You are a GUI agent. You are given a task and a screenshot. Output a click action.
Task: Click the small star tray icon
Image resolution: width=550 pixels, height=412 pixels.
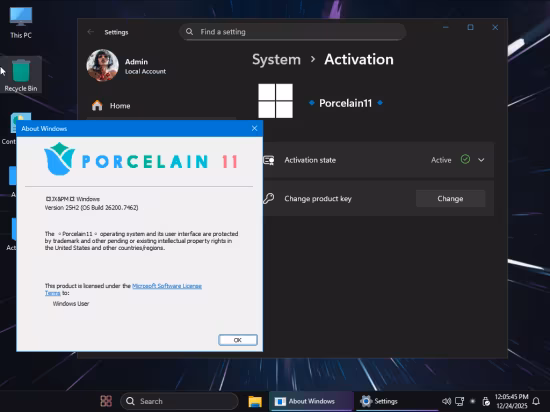(473, 401)
